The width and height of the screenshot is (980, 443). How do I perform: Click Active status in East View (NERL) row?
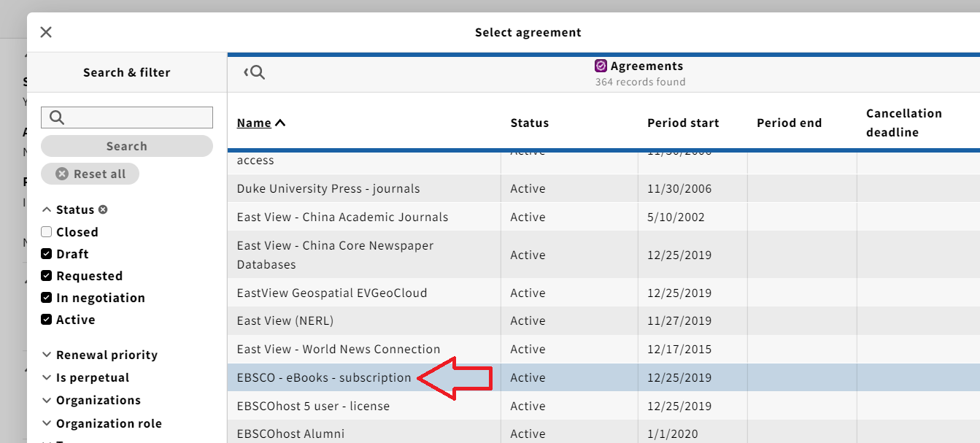(x=528, y=320)
